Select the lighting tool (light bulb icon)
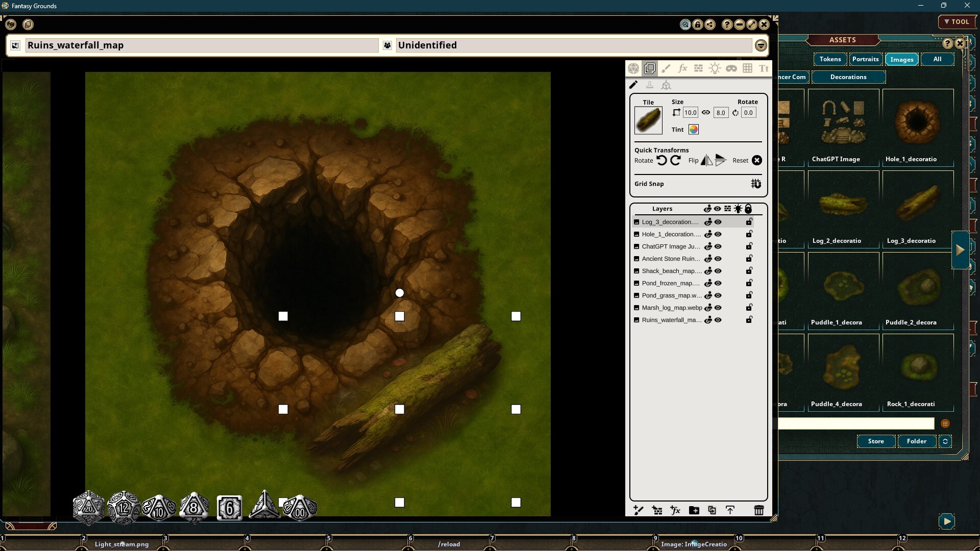Image resolution: width=980 pixels, height=551 pixels. click(x=715, y=68)
